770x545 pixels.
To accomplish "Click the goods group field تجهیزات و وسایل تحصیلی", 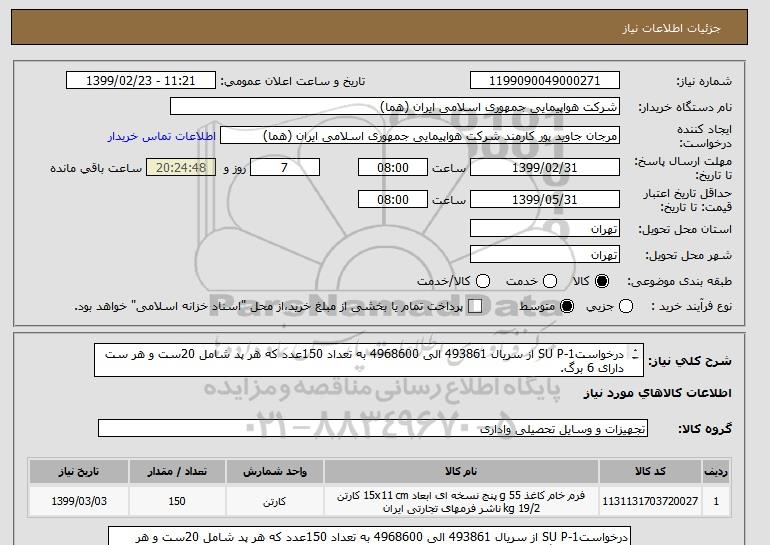I will 373,428.
